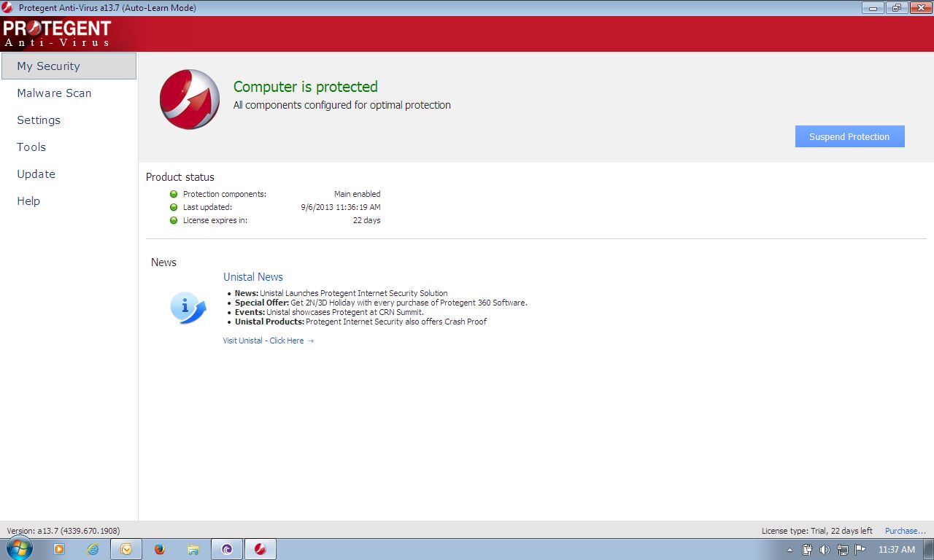Open the Unistal News heading link
This screenshot has width=934, height=560.
[x=252, y=277]
